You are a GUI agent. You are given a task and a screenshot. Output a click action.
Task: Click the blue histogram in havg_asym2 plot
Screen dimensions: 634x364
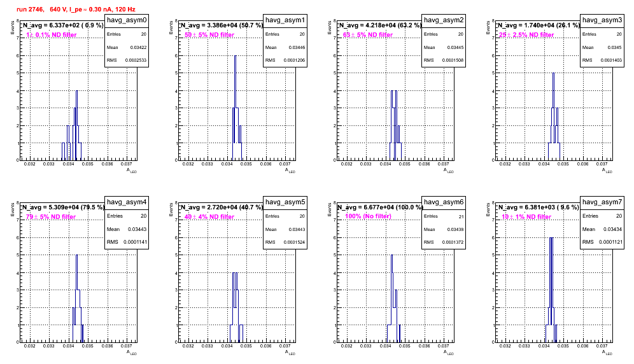pos(395,125)
